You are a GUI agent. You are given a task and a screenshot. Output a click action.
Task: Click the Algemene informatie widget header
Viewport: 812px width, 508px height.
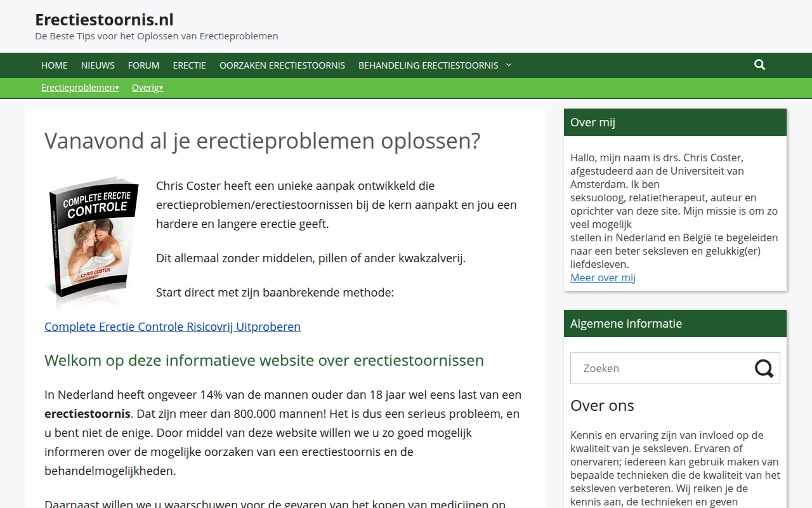point(675,324)
